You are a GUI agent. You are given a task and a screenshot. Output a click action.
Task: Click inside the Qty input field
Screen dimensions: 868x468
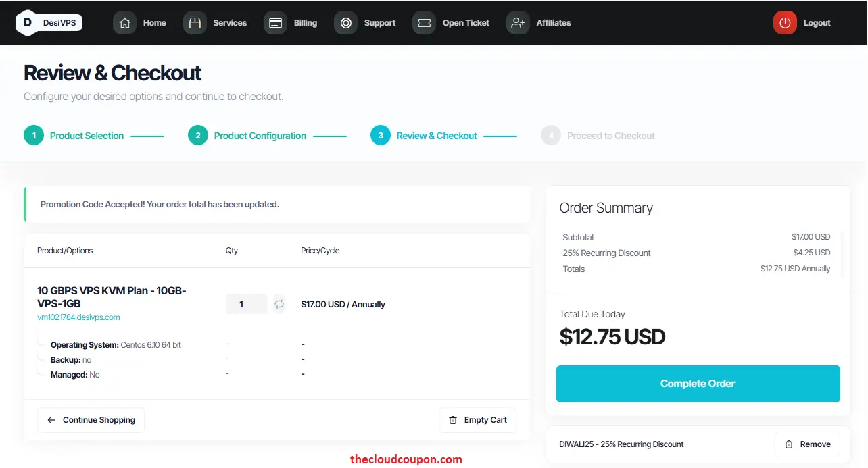pyautogui.click(x=246, y=304)
